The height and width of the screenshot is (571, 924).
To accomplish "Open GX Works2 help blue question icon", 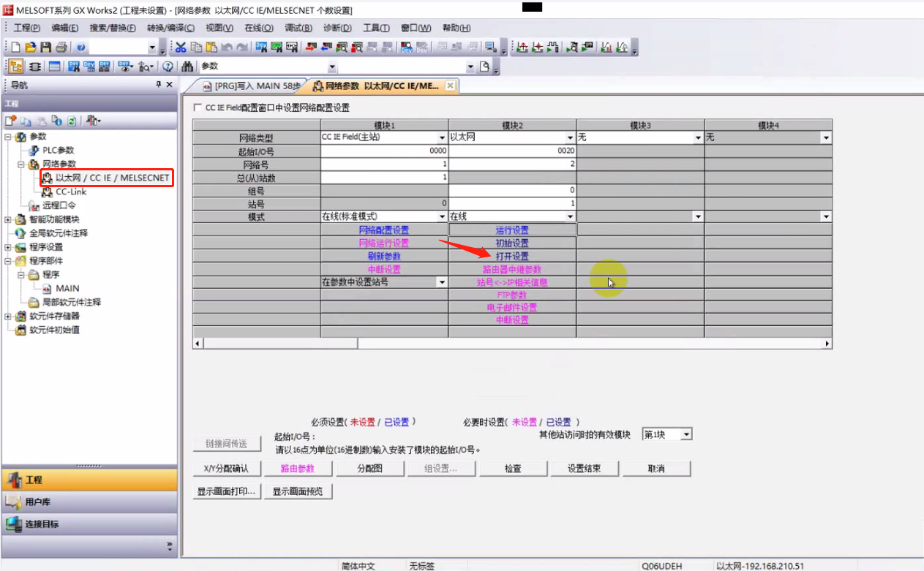I will click(x=80, y=48).
